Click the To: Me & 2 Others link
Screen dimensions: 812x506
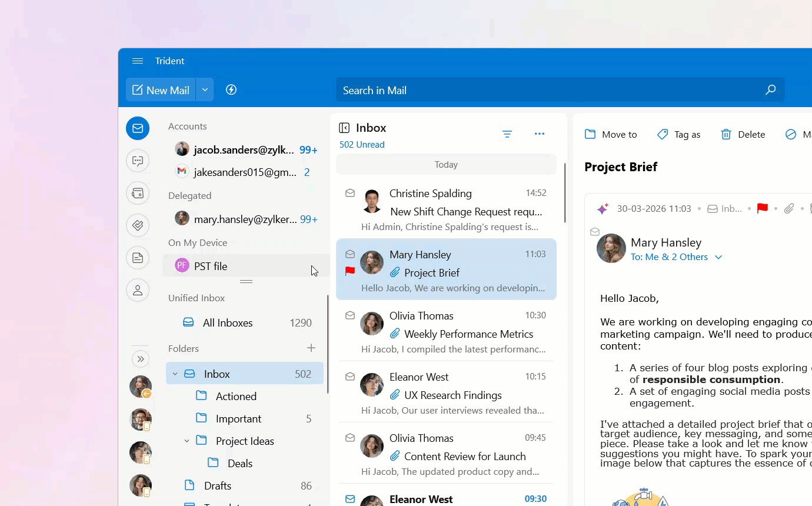pyautogui.click(x=669, y=257)
